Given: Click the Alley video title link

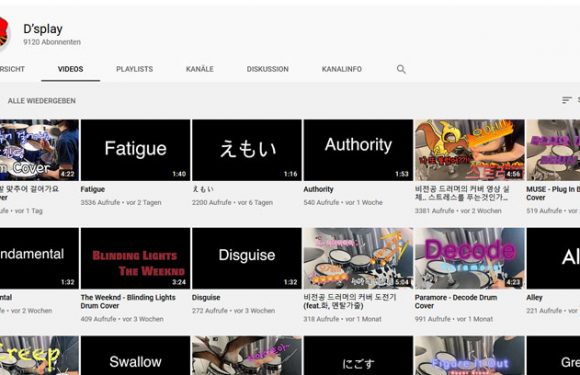Looking at the screenshot, I should 535,297.
